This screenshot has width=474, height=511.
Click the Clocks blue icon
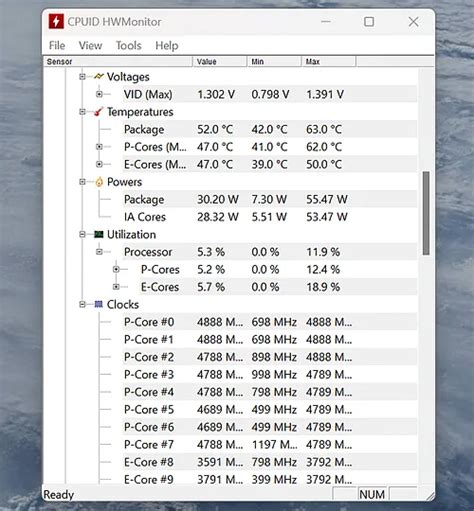pos(99,304)
